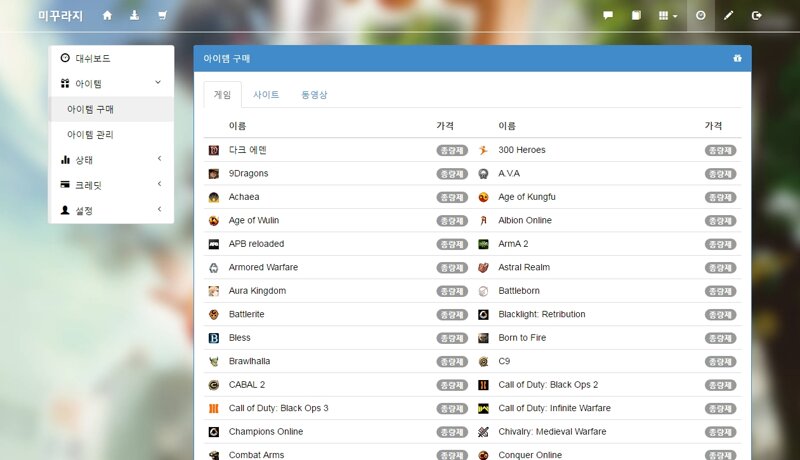Viewport: 800px width, 460px height.
Task: Select the Conquer Online name text
Action: coord(530,454)
